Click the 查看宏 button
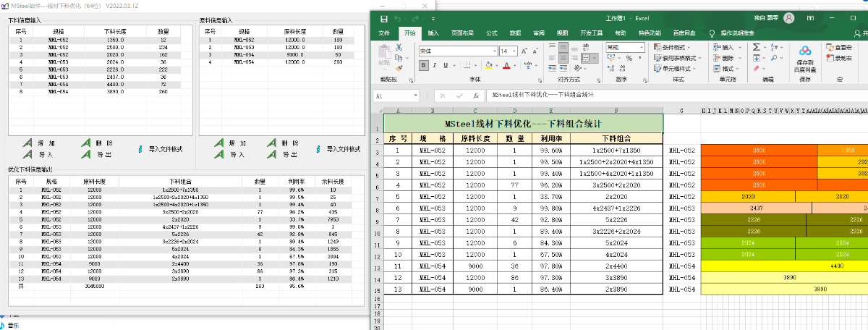 (839, 48)
